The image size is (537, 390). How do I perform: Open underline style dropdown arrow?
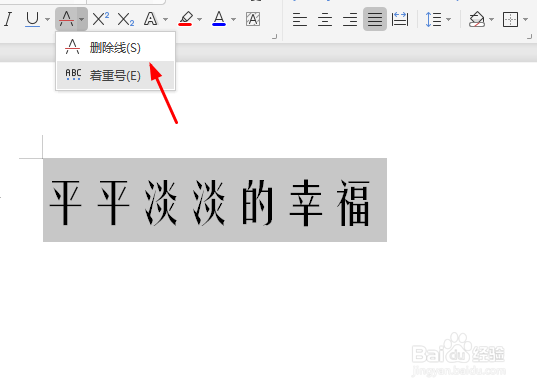pyautogui.click(x=47, y=19)
